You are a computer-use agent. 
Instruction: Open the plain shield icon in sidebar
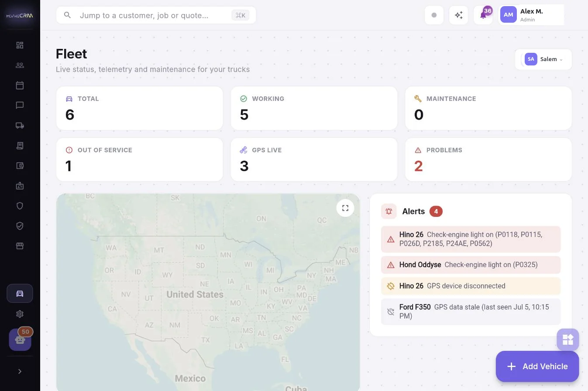(x=20, y=206)
